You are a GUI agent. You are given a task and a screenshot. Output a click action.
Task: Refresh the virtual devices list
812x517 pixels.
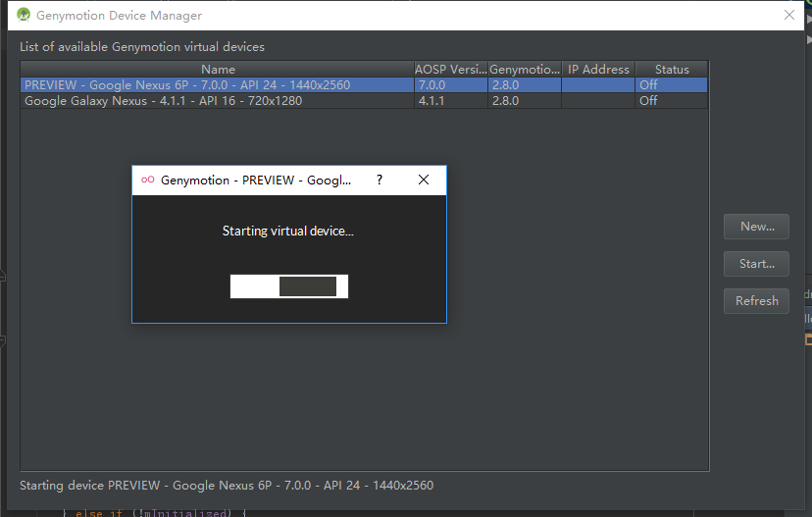coord(756,301)
